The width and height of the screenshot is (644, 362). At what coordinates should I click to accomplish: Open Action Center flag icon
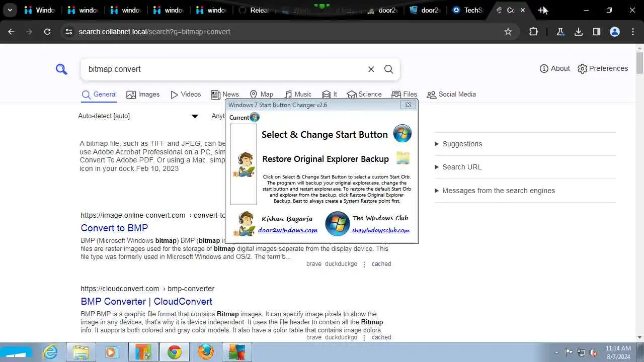[x=569, y=352]
